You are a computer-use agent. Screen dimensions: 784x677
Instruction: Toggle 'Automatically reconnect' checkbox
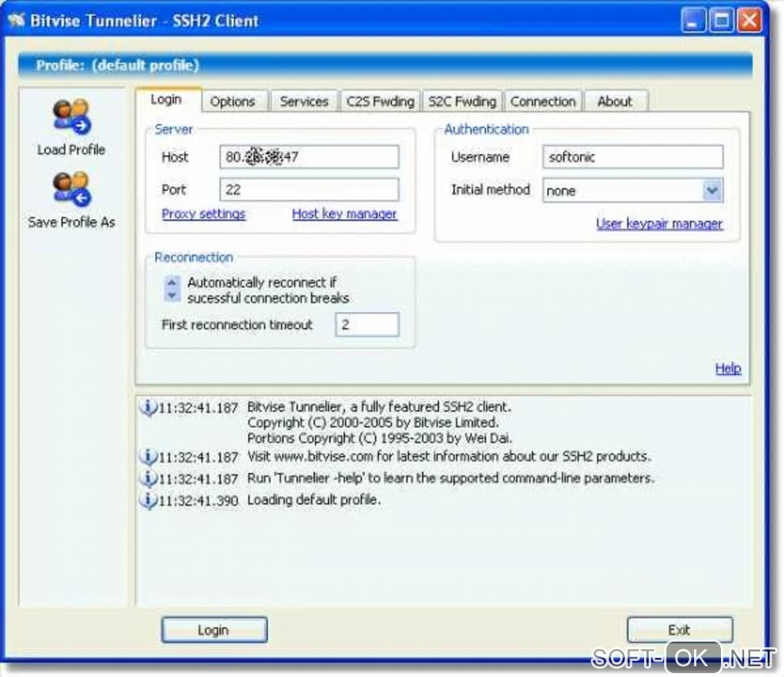tap(171, 289)
